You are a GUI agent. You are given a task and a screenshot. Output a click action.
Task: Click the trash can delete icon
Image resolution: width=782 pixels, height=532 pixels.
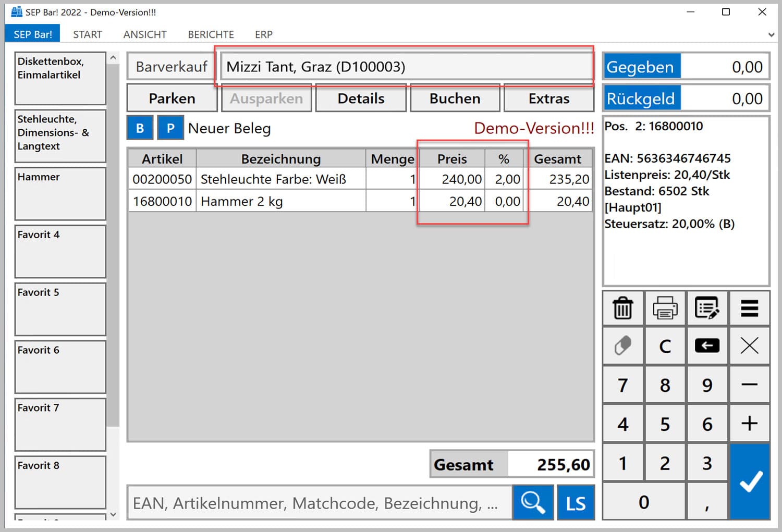[x=623, y=308]
